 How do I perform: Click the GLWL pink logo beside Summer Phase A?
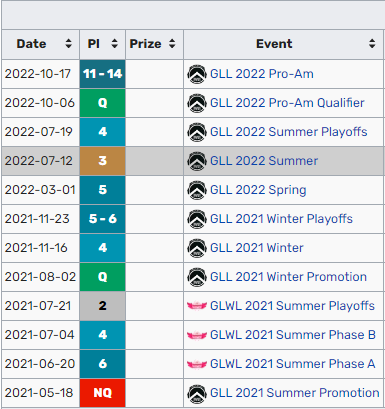(197, 364)
